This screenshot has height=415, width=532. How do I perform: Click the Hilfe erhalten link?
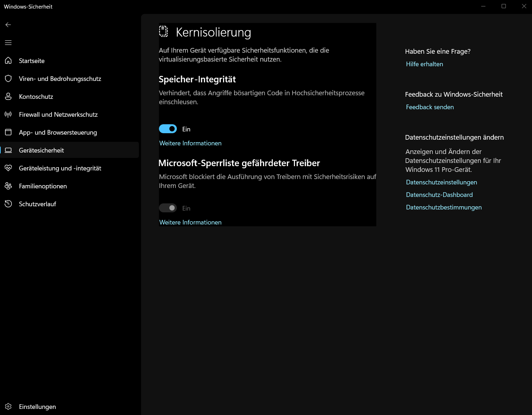pos(425,64)
